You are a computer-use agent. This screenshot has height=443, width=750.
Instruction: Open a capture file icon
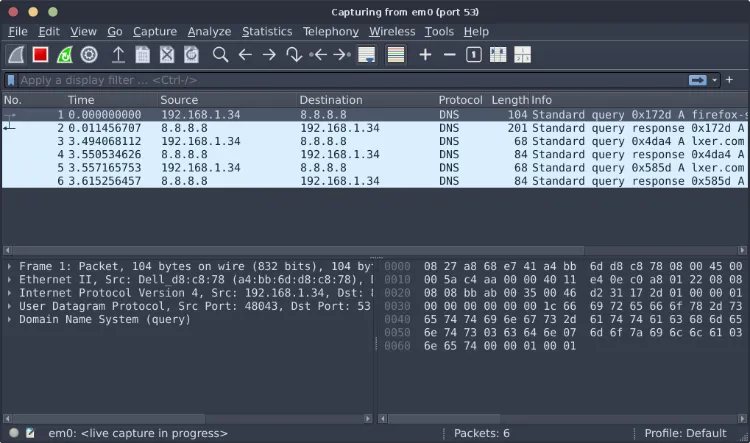point(118,55)
